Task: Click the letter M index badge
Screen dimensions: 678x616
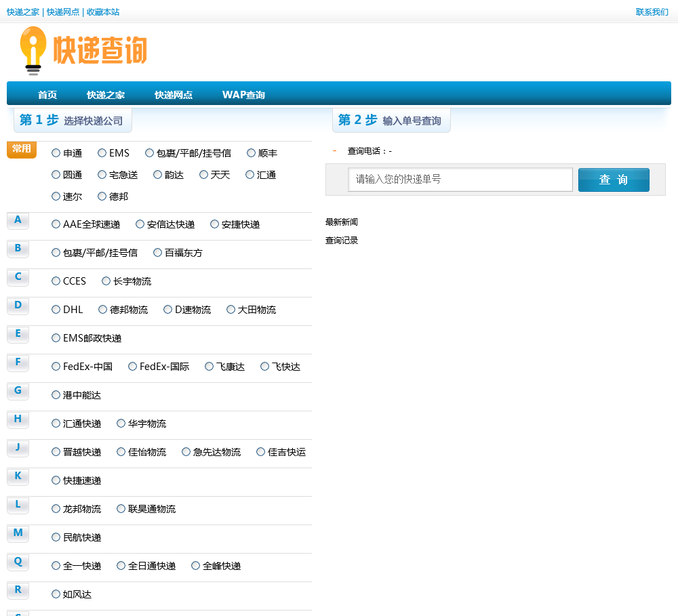Action: click(x=18, y=533)
